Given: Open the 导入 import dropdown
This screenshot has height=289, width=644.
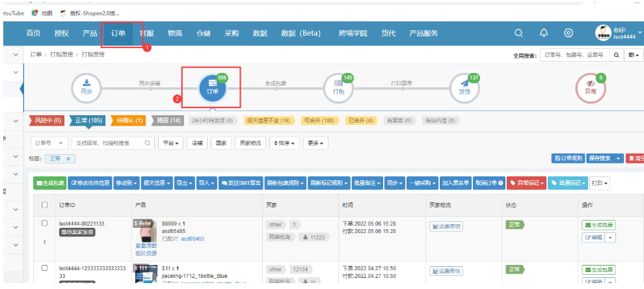Looking at the screenshot, I should [x=207, y=184].
